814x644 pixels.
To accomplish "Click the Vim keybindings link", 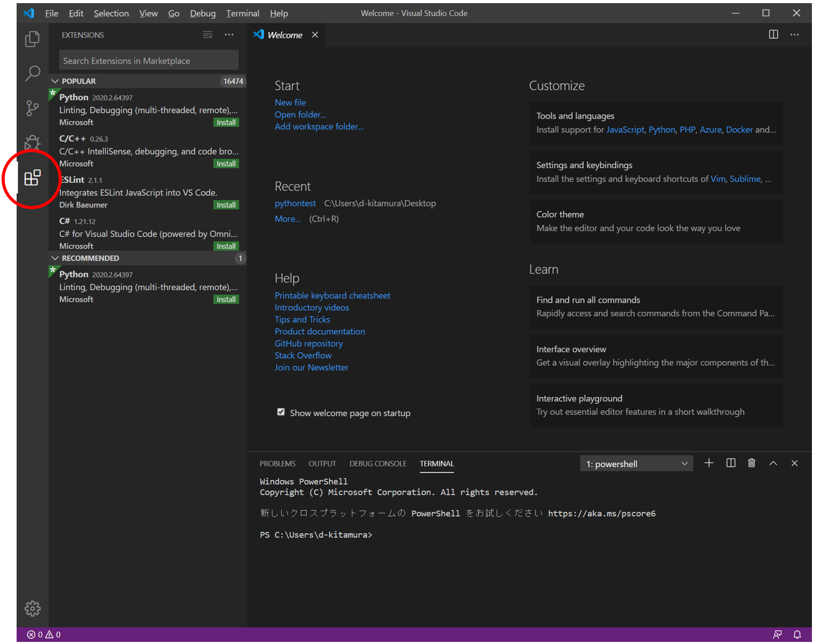I will coord(718,179).
